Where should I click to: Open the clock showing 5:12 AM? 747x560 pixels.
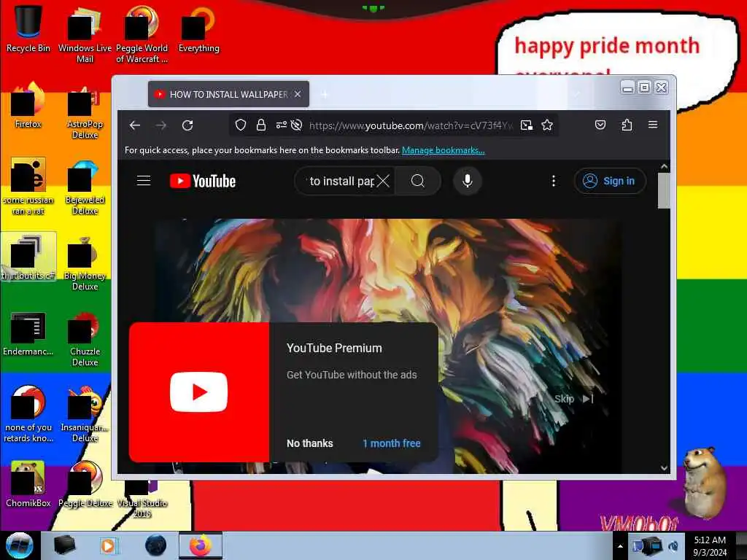(710, 545)
